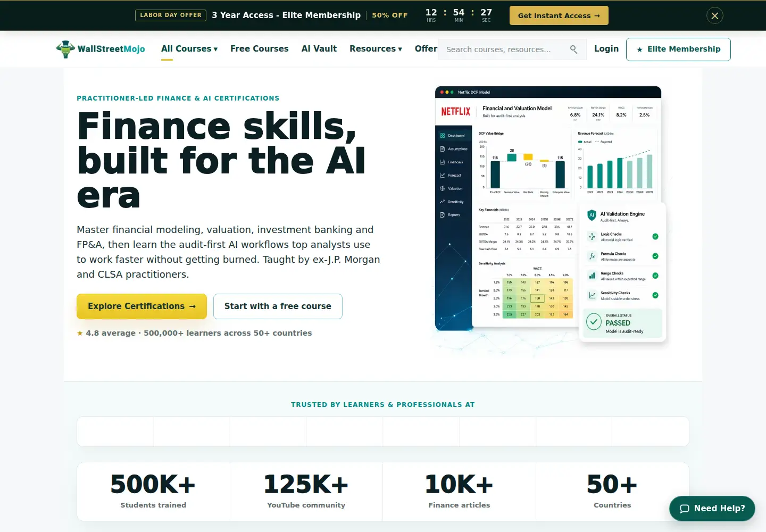Select the Financials sidebar icon
The image size is (766, 532).
pos(443,162)
